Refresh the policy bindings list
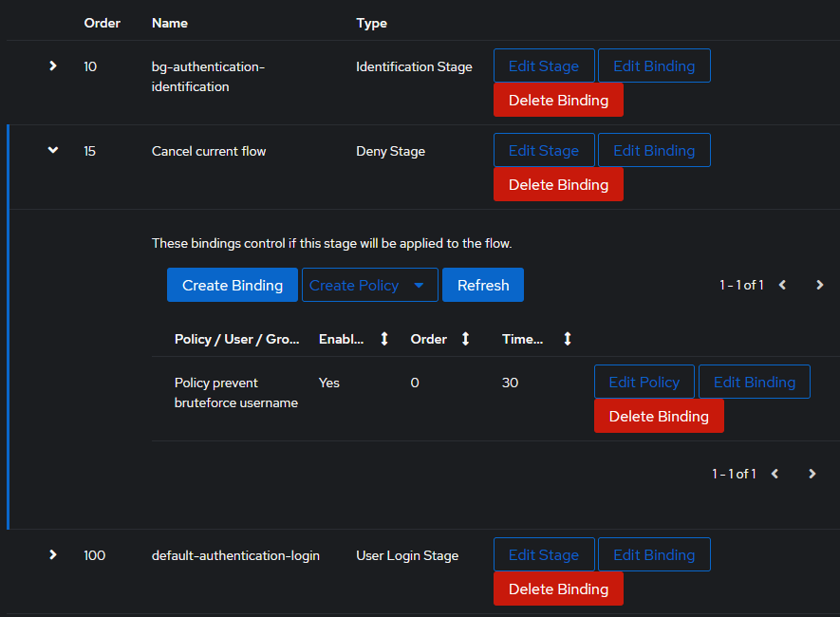 coord(483,285)
